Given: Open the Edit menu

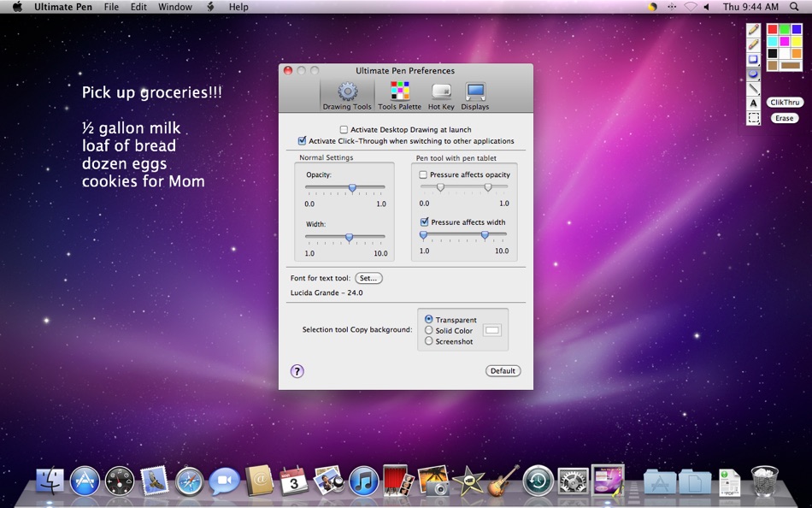Looking at the screenshot, I should click(x=138, y=7).
